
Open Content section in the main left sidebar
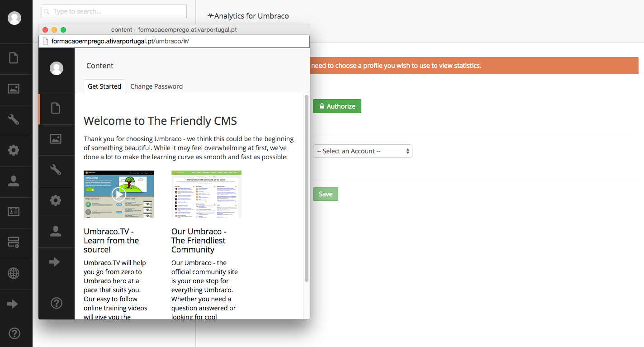[14, 58]
